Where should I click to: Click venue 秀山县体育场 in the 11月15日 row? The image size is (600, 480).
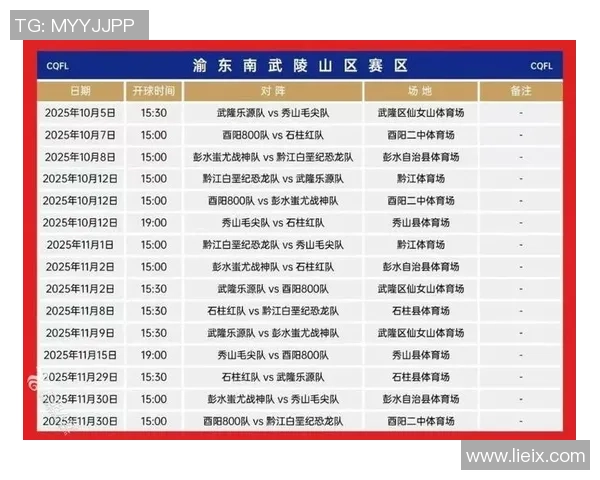point(421,355)
